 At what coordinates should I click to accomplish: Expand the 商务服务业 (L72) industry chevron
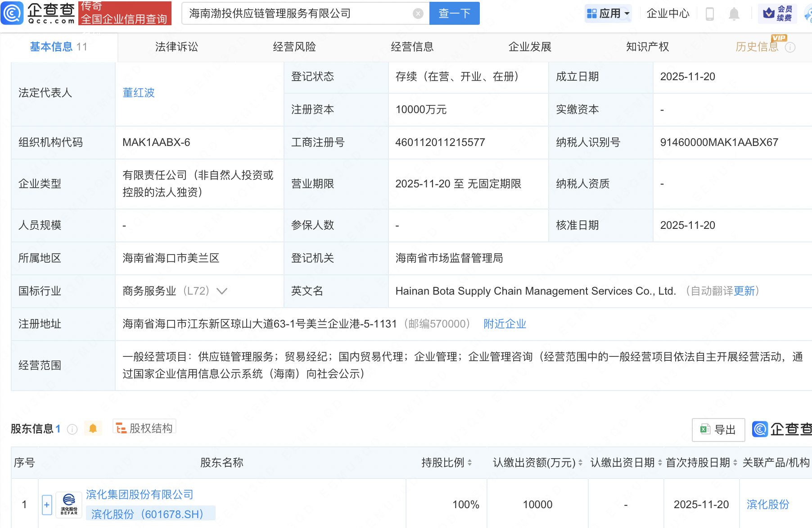tap(222, 291)
